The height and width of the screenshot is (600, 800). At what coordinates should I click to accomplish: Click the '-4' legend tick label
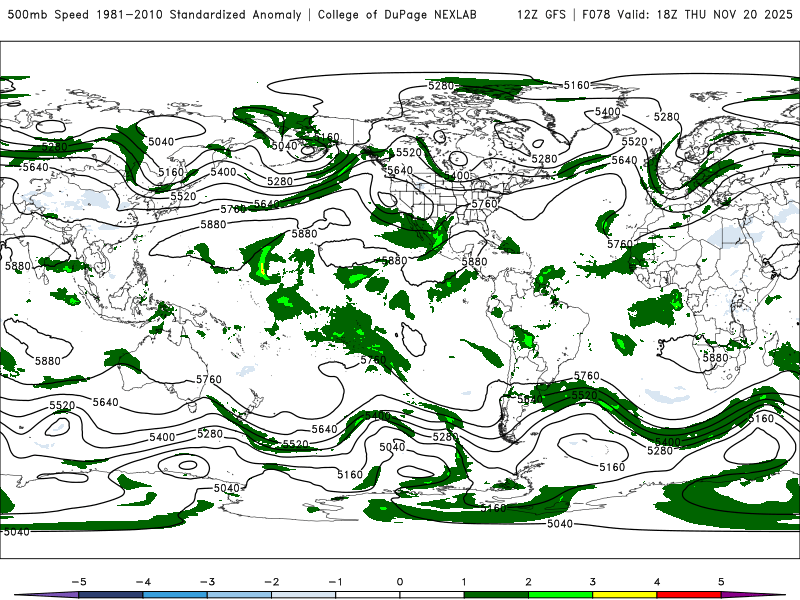pyautogui.click(x=143, y=582)
